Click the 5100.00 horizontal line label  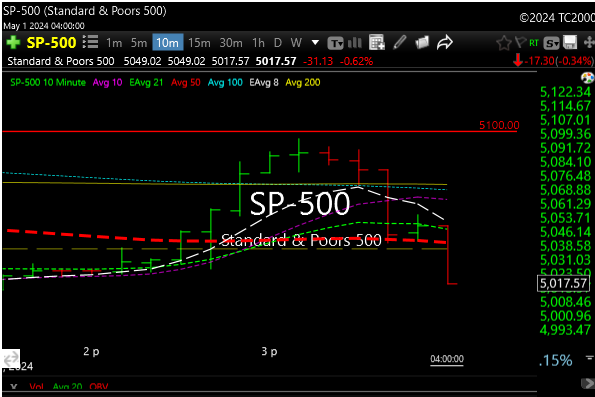[499, 125]
